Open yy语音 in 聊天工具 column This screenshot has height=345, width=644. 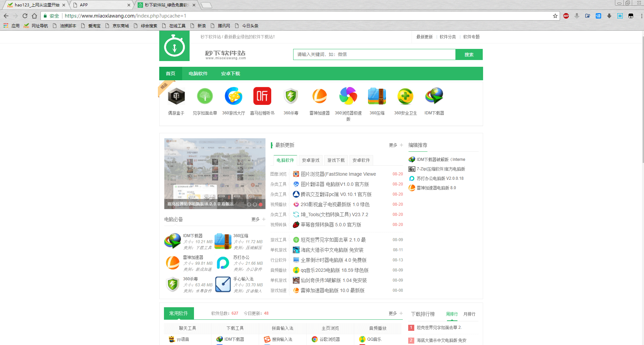click(183, 339)
